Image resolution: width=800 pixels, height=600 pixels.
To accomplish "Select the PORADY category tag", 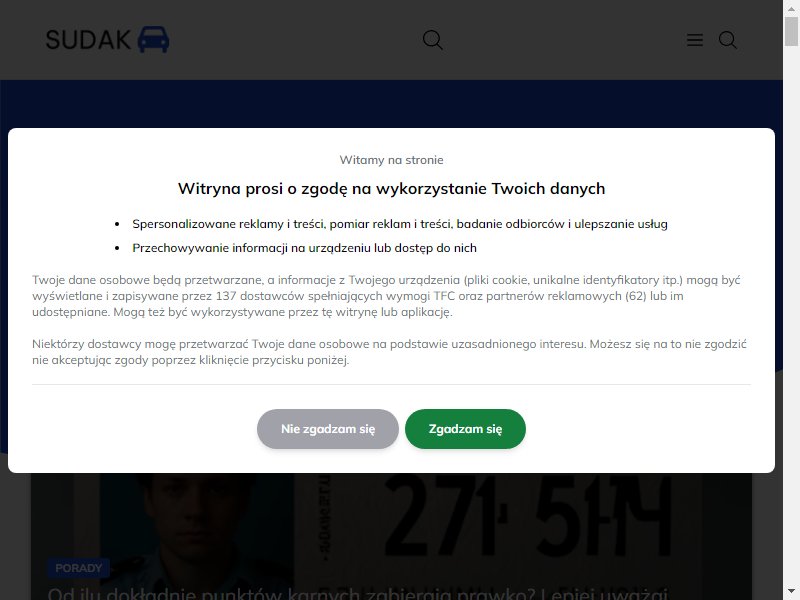I will pyautogui.click(x=79, y=568).
